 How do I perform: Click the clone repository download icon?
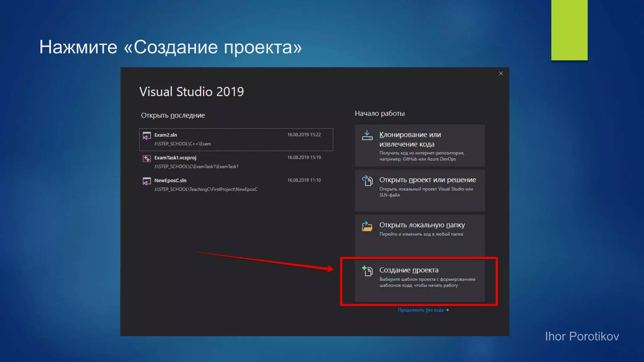(x=367, y=135)
